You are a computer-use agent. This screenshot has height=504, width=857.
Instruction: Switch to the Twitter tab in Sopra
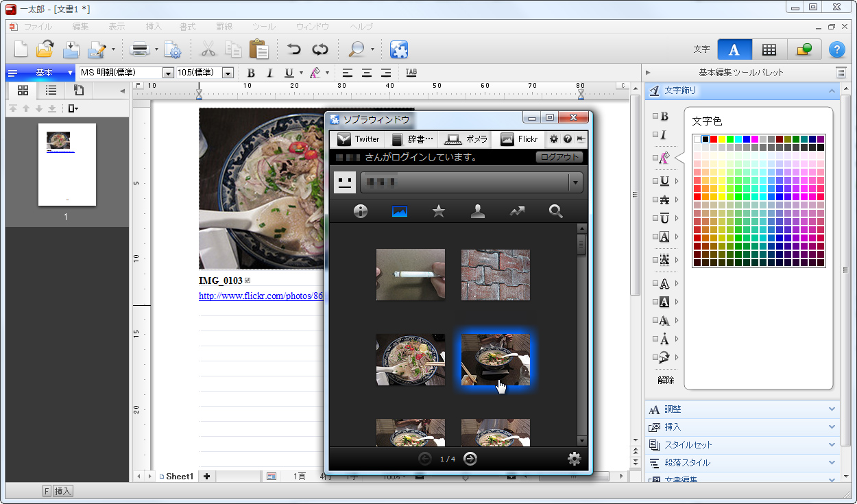coord(358,139)
